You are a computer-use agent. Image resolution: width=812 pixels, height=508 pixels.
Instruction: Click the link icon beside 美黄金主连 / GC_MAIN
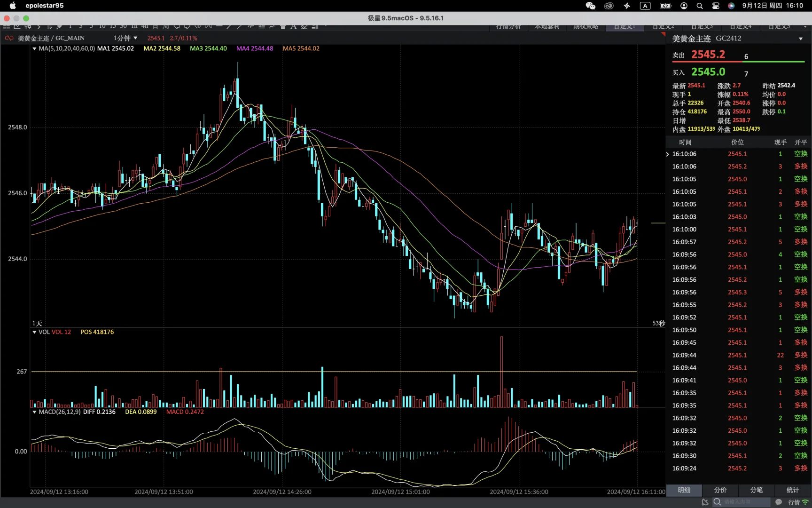(x=9, y=38)
